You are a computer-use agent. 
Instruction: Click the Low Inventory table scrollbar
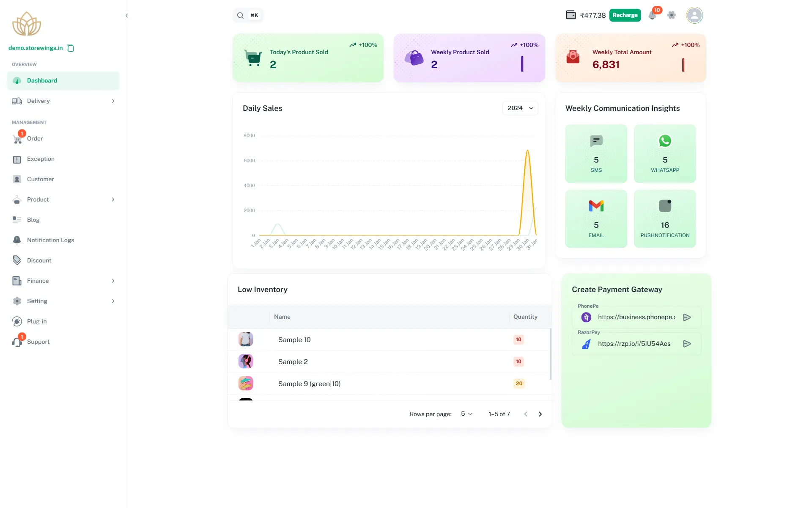coord(550,354)
